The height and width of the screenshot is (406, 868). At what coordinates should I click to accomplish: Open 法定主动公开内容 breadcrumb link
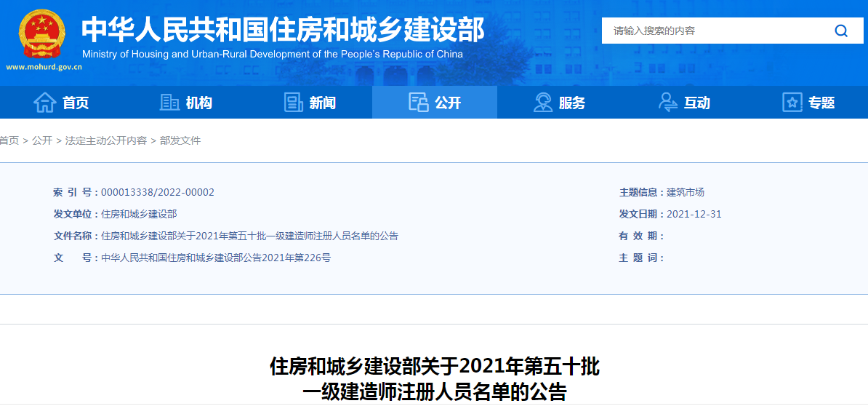point(106,140)
